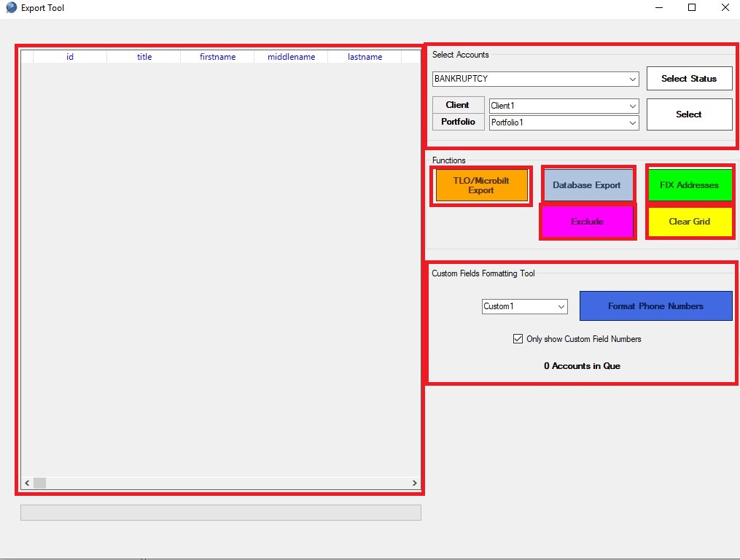Start a TLO/Microbilt Export
The height and width of the screenshot is (560, 740).
pos(481,185)
